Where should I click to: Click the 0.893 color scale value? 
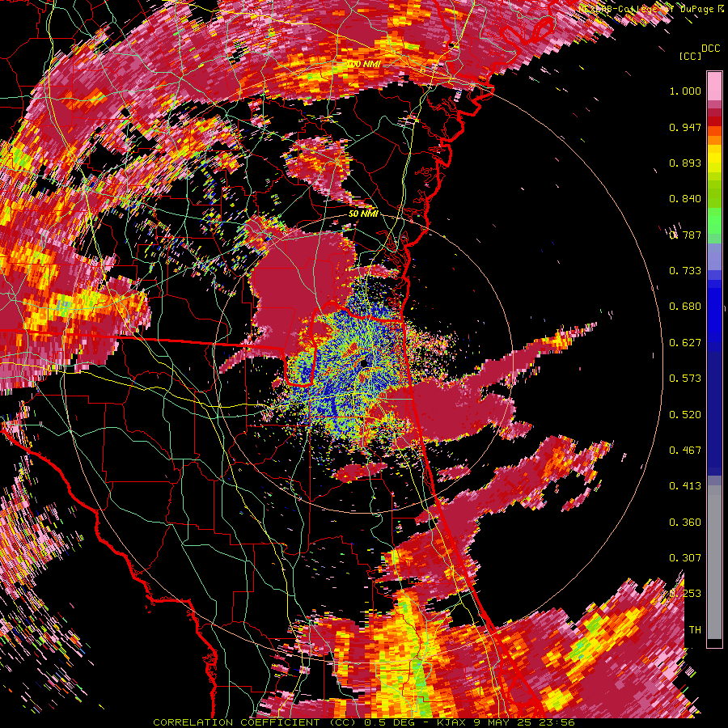(685, 163)
